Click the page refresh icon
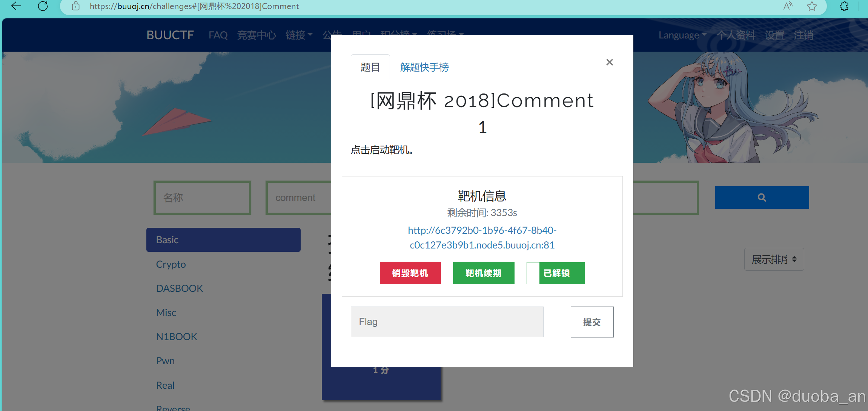The width and height of the screenshot is (868, 411). point(43,6)
